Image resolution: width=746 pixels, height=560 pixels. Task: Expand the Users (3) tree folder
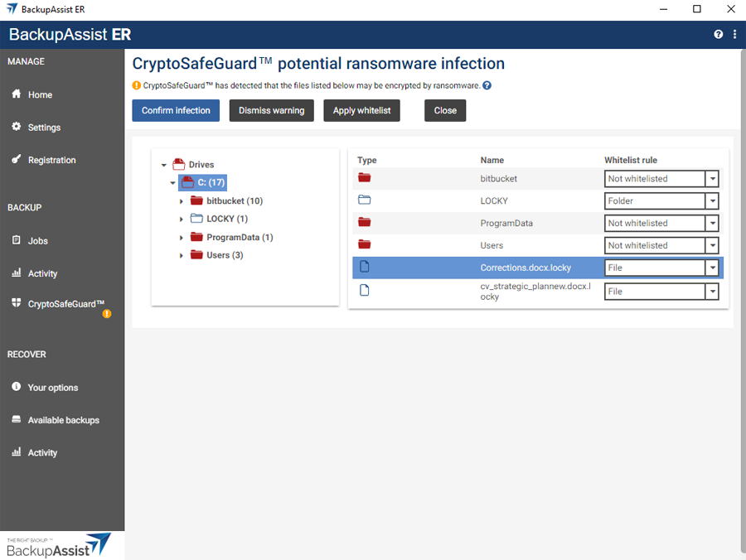pos(182,256)
